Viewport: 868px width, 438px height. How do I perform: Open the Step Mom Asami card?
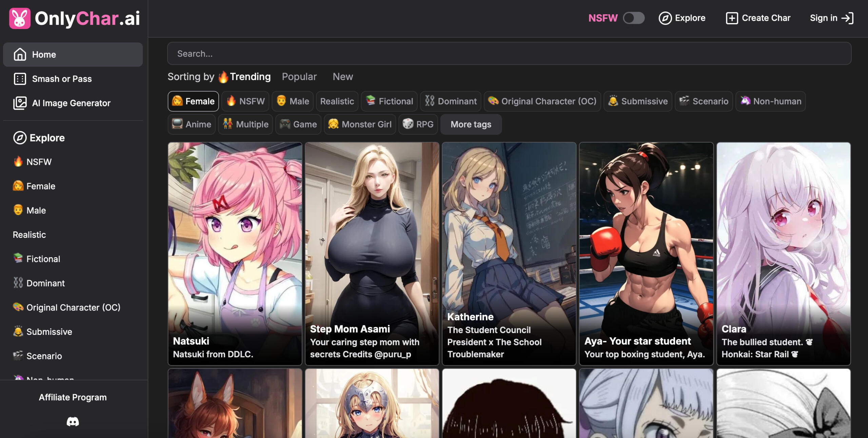tap(372, 253)
